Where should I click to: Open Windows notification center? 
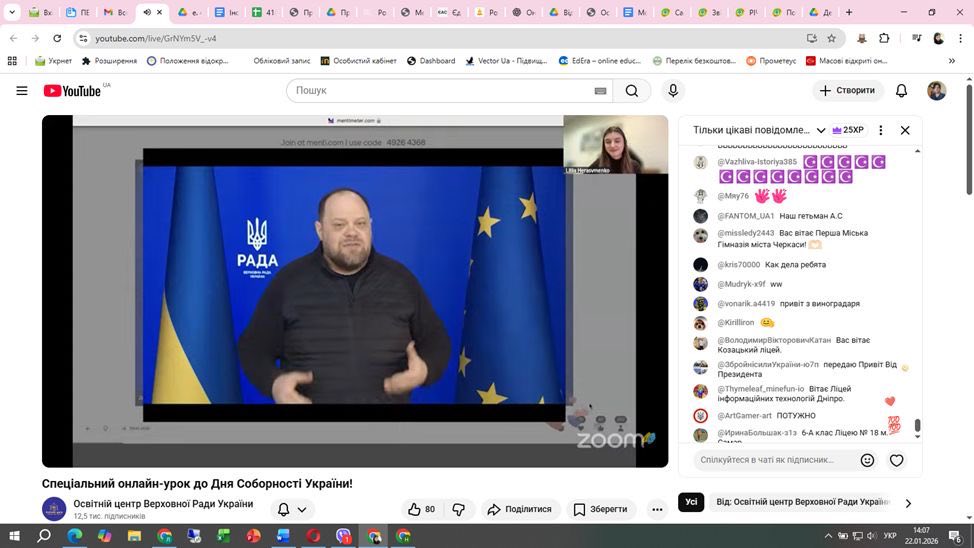(956, 536)
